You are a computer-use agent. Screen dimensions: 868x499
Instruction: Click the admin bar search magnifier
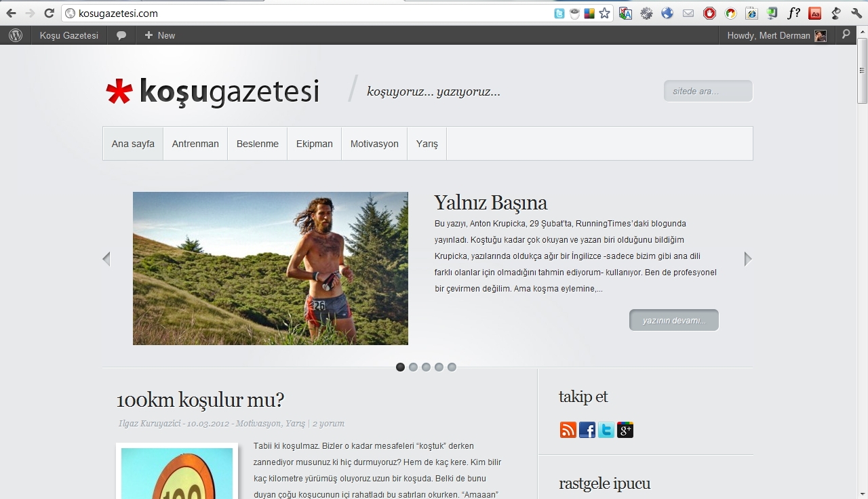click(x=846, y=34)
